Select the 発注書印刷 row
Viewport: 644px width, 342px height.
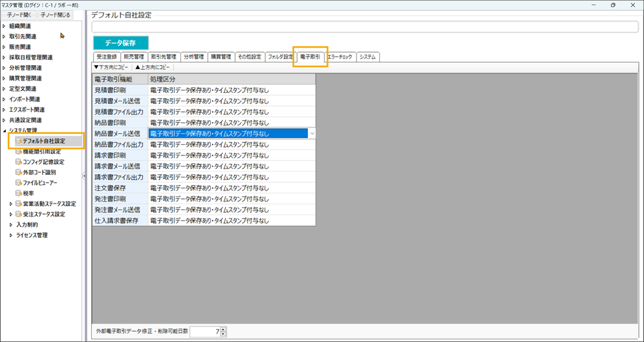204,199
